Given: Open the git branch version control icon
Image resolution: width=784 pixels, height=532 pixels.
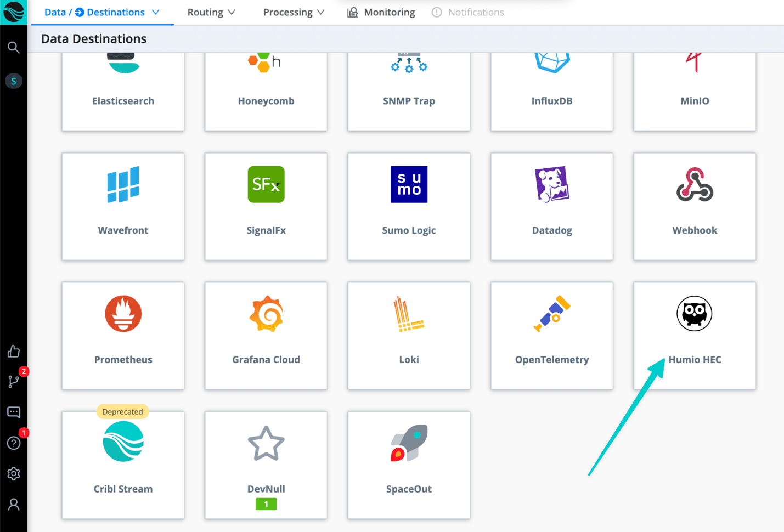Looking at the screenshot, I should [x=14, y=382].
